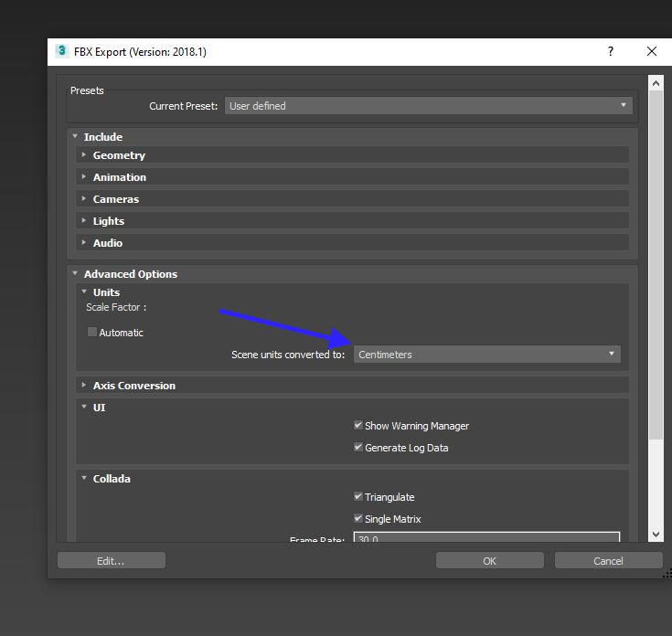Disable the Triangulate option

pyautogui.click(x=358, y=497)
